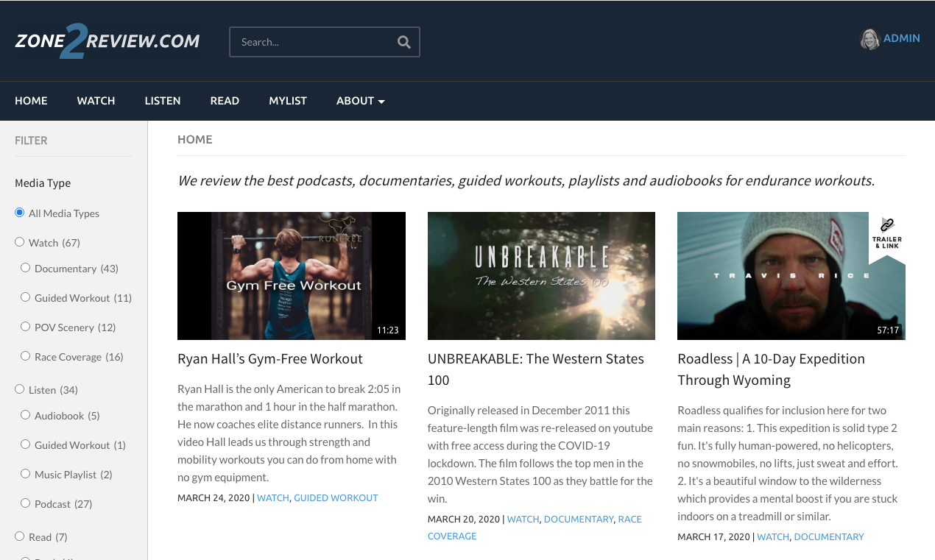
Task: Choose the Read (7) filter
Action: coord(20,536)
